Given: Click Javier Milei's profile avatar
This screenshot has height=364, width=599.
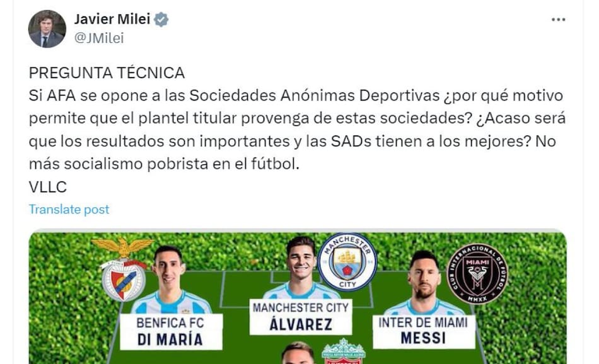Looking at the screenshot, I should 47,29.
